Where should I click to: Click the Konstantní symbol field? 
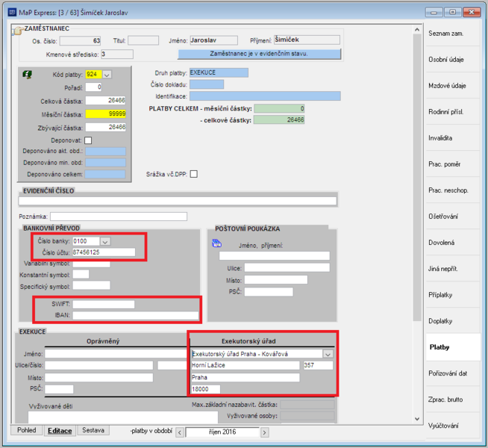[81, 274]
